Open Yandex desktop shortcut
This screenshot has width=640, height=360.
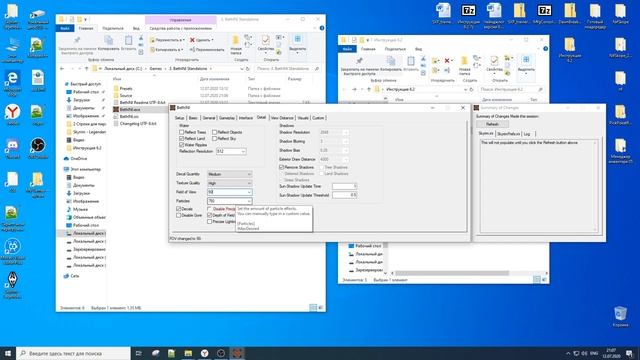pos(13,114)
